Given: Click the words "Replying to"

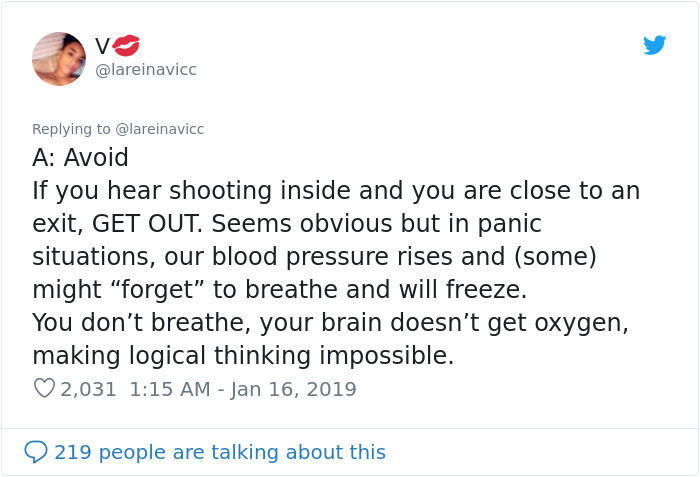Looking at the screenshot, I should [x=72, y=129].
